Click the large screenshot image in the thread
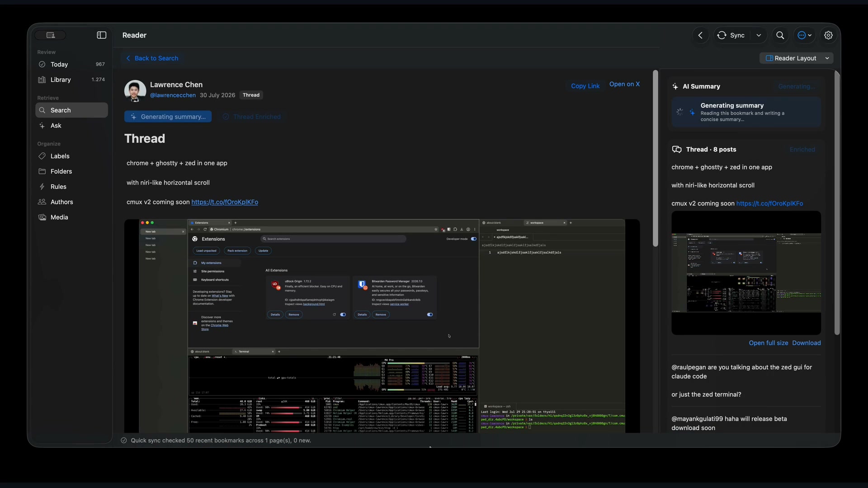 (382, 326)
